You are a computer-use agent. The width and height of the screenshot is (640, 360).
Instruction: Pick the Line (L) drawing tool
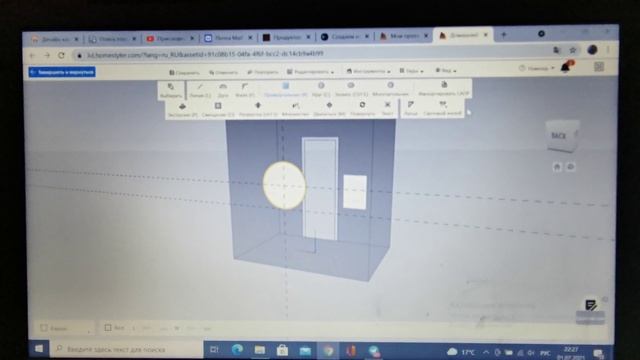200,90
